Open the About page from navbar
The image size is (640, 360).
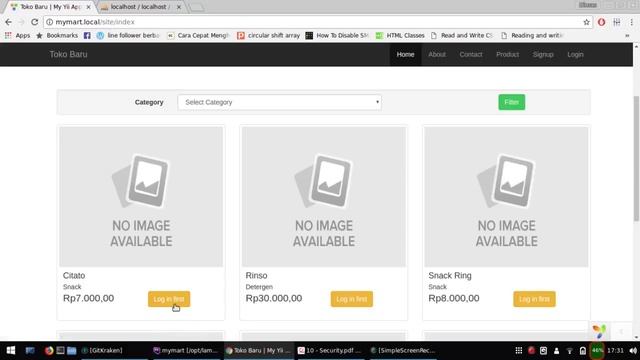(437, 54)
